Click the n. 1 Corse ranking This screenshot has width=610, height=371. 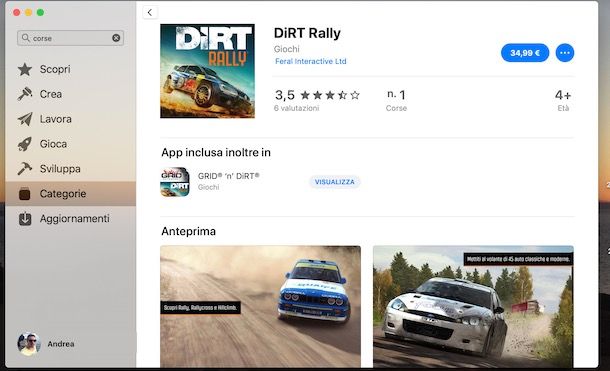point(396,100)
